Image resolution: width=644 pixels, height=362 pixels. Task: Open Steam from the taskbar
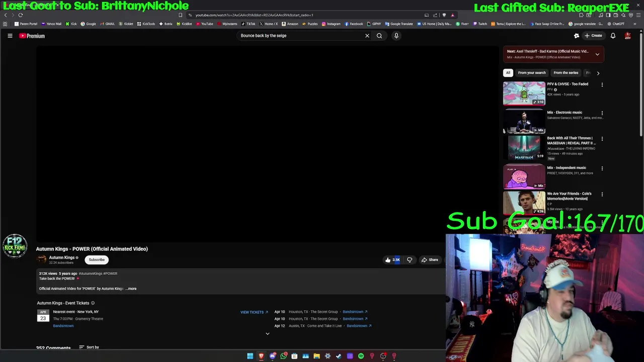(339, 356)
